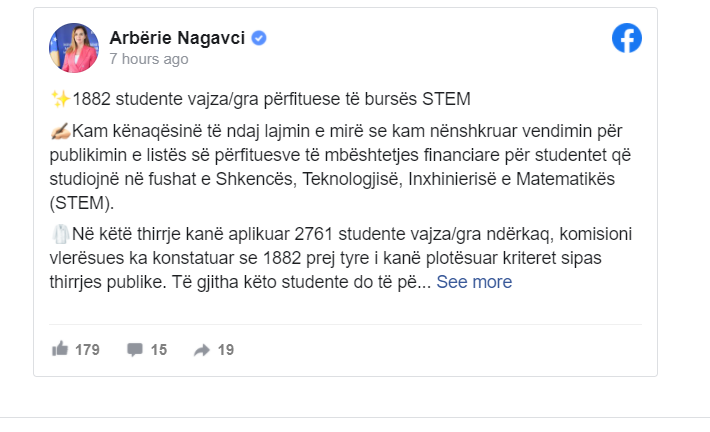The width and height of the screenshot is (710, 432).
Task: Click the paragraph starting Në këtë thirrje
Action: [341, 258]
